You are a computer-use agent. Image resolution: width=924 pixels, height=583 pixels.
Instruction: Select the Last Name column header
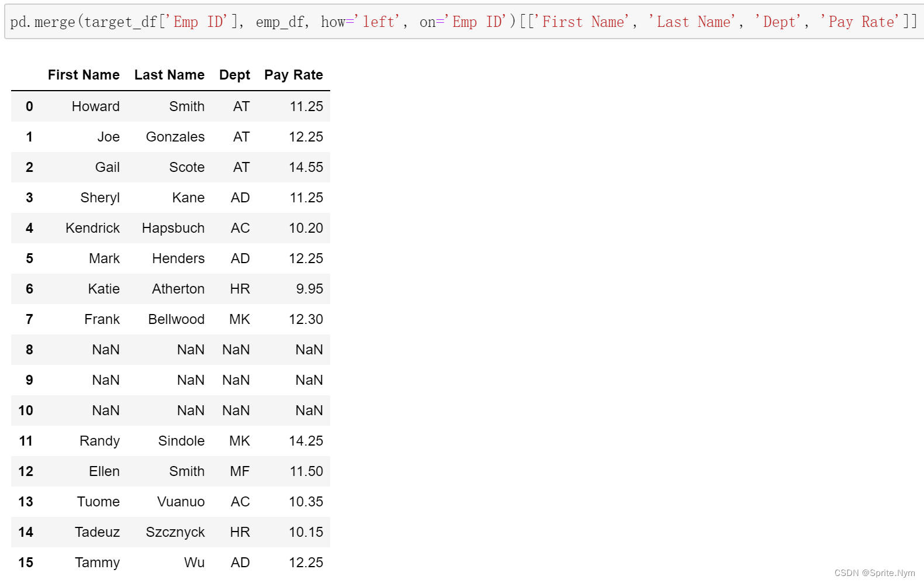click(x=169, y=75)
